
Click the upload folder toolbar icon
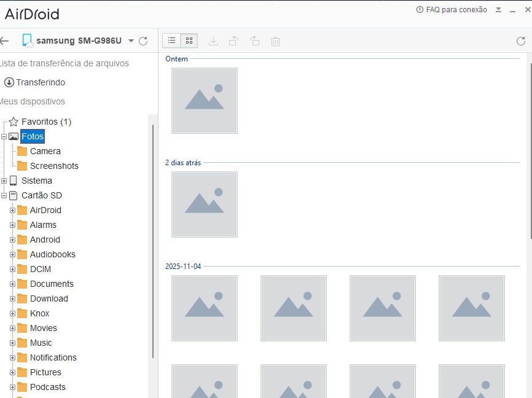click(x=254, y=41)
